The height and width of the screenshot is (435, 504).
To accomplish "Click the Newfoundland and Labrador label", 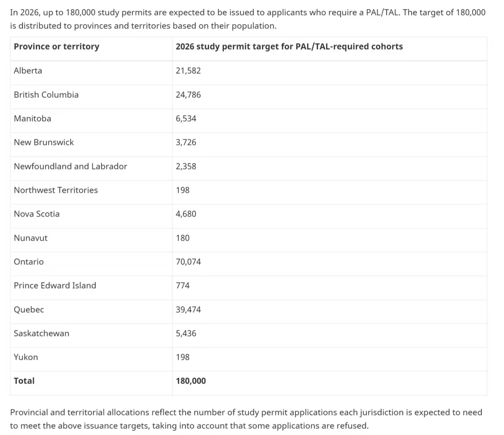I will (70, 166).
